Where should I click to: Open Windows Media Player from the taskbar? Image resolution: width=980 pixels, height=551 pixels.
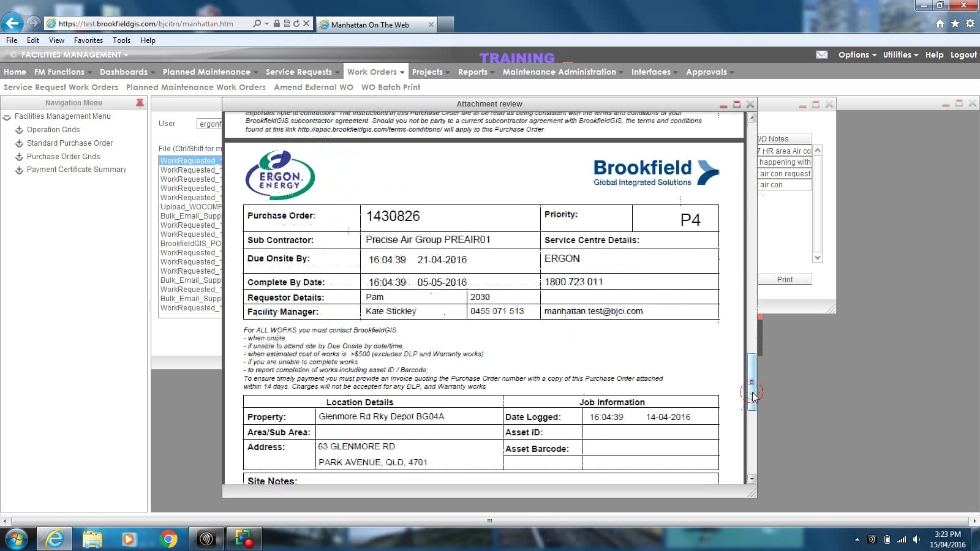[129, 539]
